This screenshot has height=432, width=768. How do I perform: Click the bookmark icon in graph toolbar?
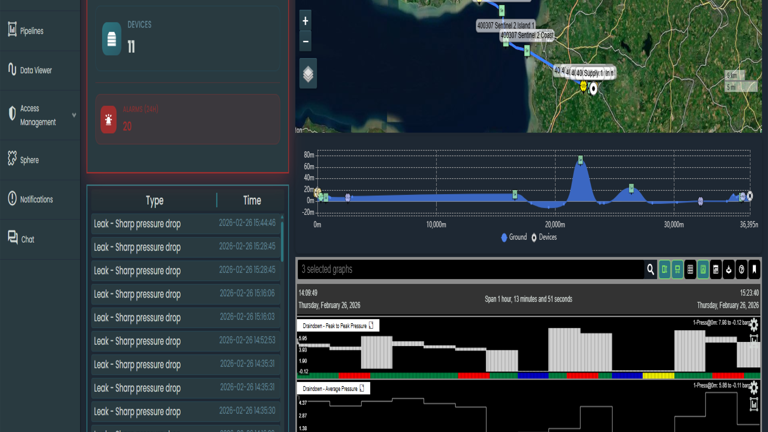point(754,269)
